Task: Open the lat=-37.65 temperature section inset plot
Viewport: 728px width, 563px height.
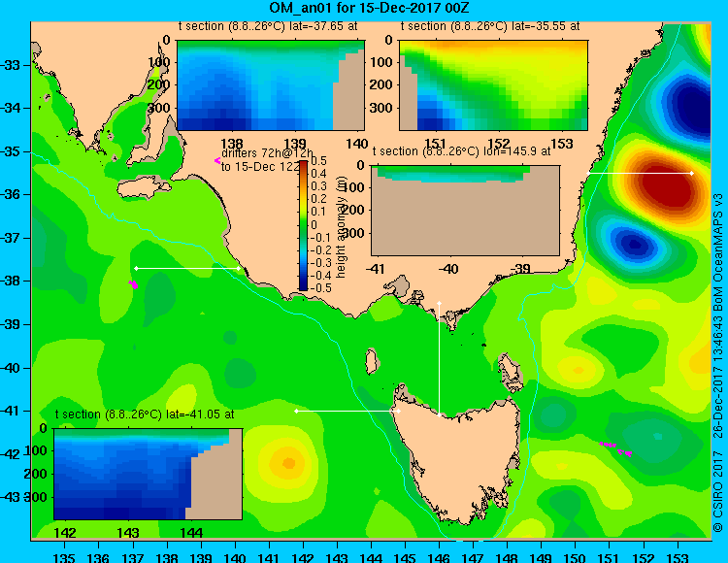Action: pyautogui.click(x=271, y=85)
